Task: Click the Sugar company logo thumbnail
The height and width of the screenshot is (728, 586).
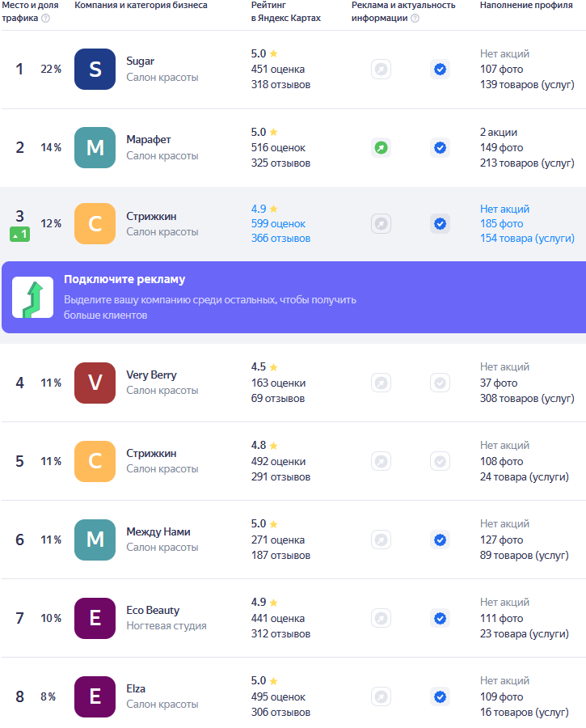Action: click(x=95, y=69)
